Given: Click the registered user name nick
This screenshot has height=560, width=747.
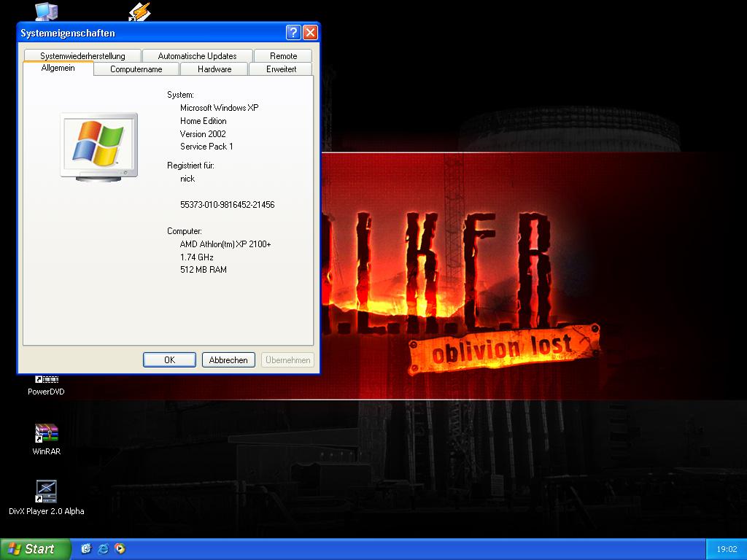Looking at the screenshot, I should tap(187, 179).
